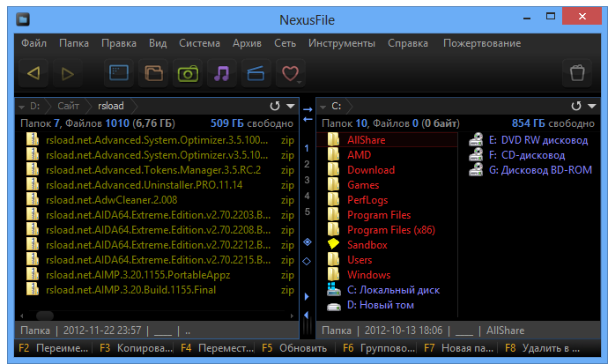
Task: Open the Videos clapperboard toolbar icon
Action: [256, 73]
